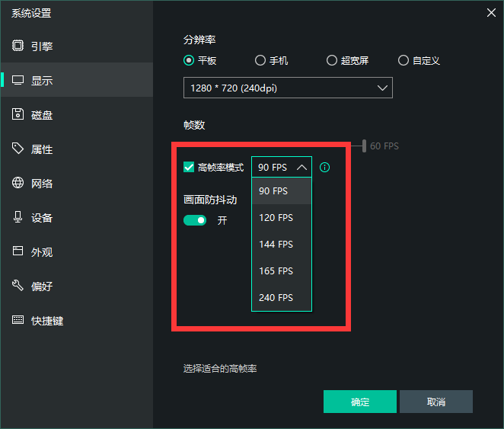Select the 手机 resolution radio button
The image size is (504, 429).
pos(260,60)
